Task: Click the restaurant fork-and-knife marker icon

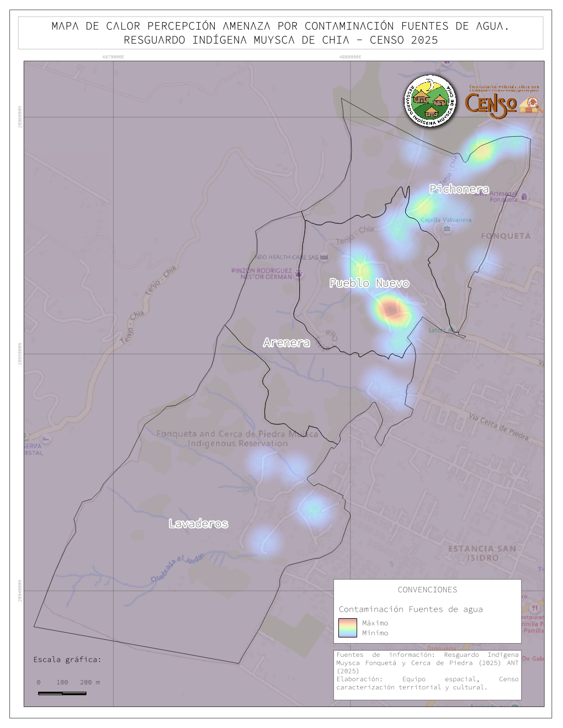Action: point(534,608)
